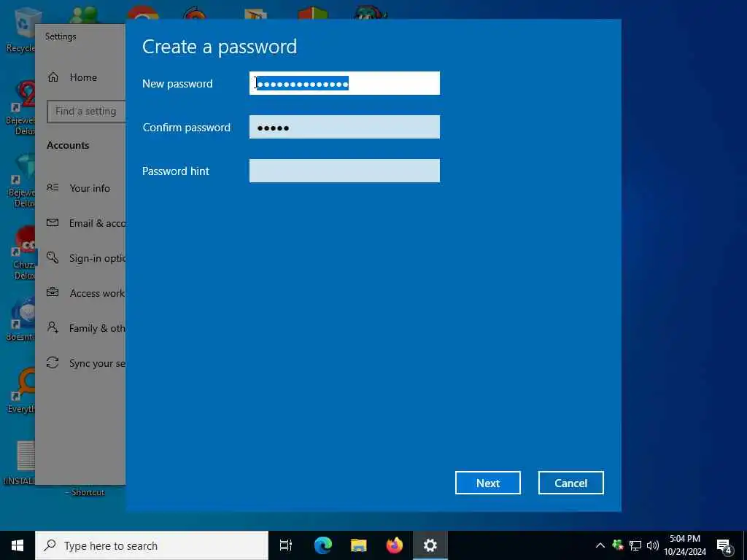This screenshot has width=747, height=560.
Task: Click the taskbar search box
Action: [x=152, y=545]
